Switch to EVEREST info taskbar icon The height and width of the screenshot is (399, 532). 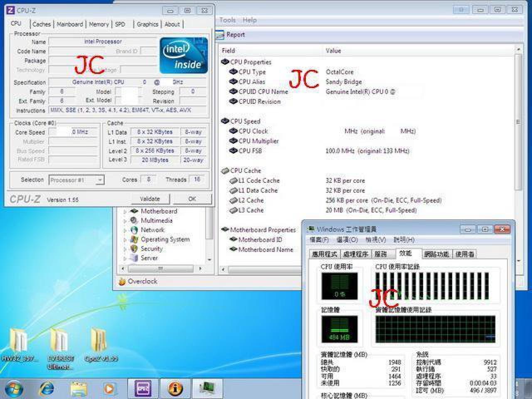(175, 389)
